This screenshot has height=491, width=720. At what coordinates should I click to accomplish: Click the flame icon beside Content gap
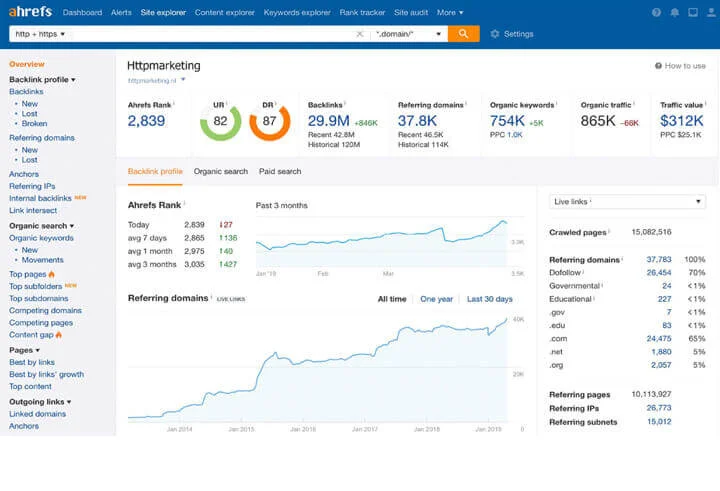[59, 335]
